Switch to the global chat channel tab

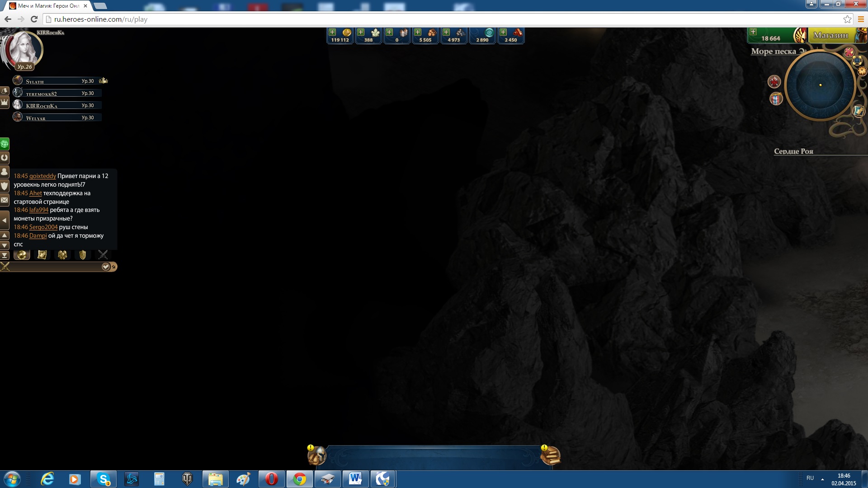pyautogui.click(x=22, y=255)
